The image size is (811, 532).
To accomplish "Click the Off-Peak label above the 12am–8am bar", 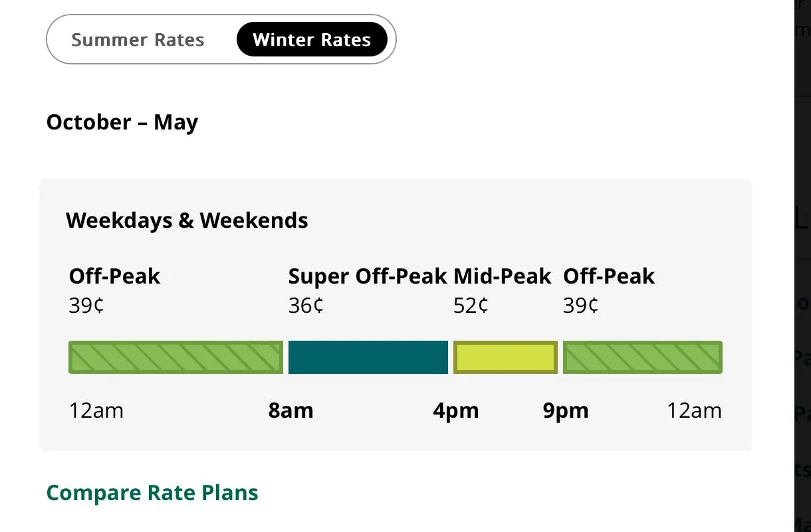I will tap(114, 276).
